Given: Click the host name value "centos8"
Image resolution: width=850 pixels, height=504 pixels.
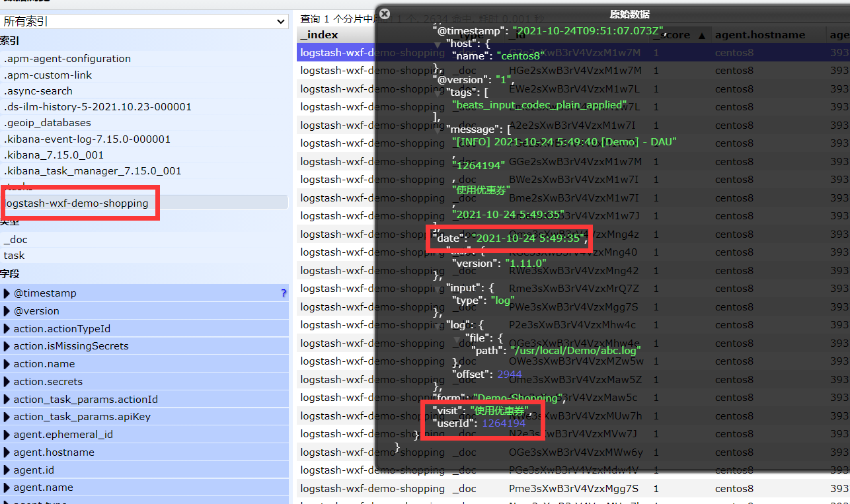Looking at the screenshot, I should point(521,55).
